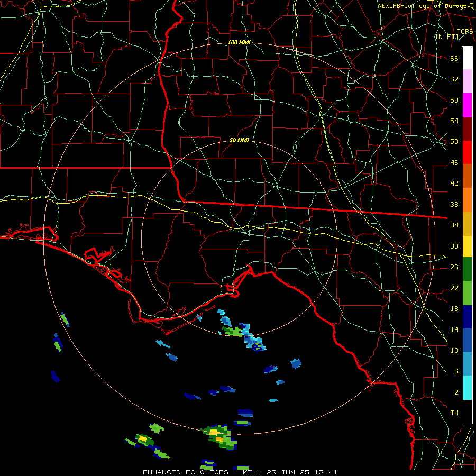476x476 pixels.
Task: Click the TH legend label
Action: 454,413
